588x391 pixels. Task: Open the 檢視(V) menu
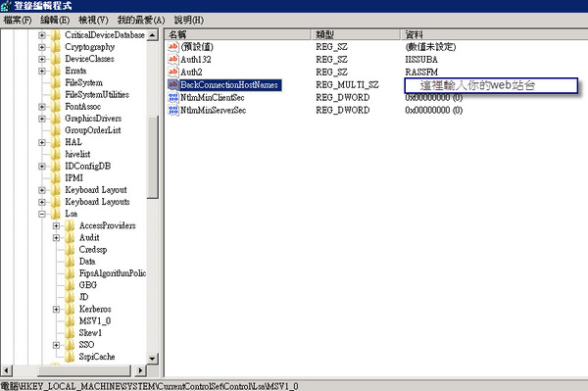coord(93,20)
